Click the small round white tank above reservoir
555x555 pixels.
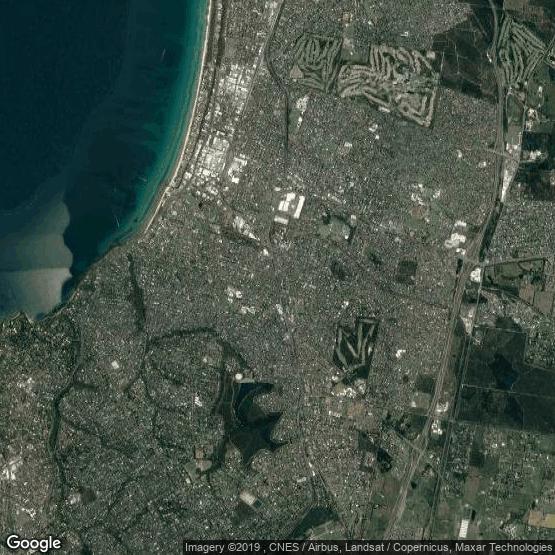(239, 376)
